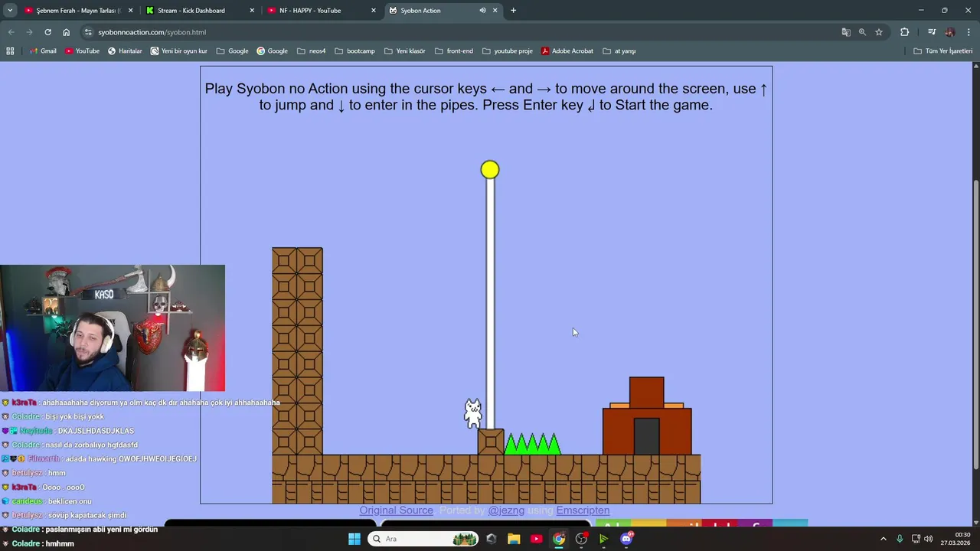Open the OBS Studio taskbar icon

click(581, 539)
